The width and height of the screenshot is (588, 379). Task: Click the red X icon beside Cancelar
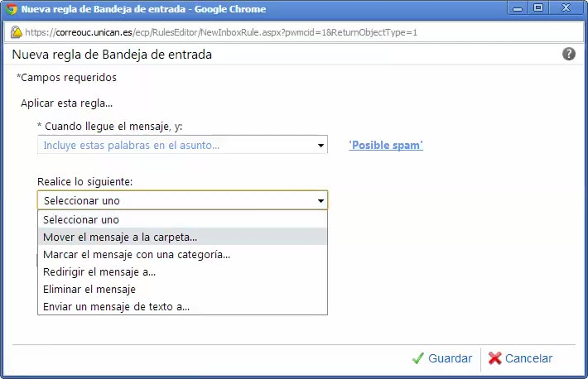point(495,358)
